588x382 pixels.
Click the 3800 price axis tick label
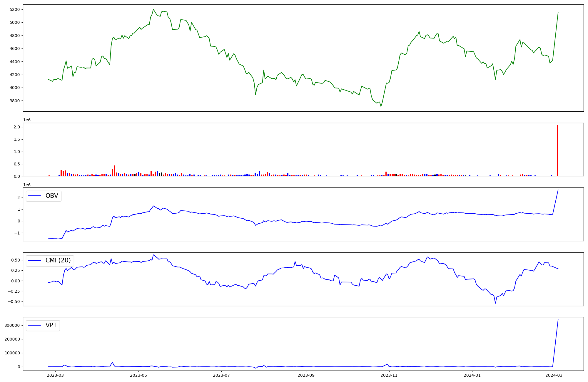click(15, 101)
